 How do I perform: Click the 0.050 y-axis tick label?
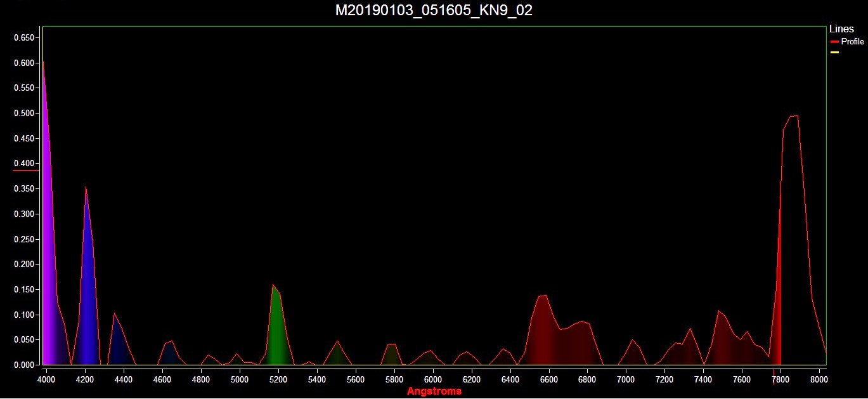24,340
